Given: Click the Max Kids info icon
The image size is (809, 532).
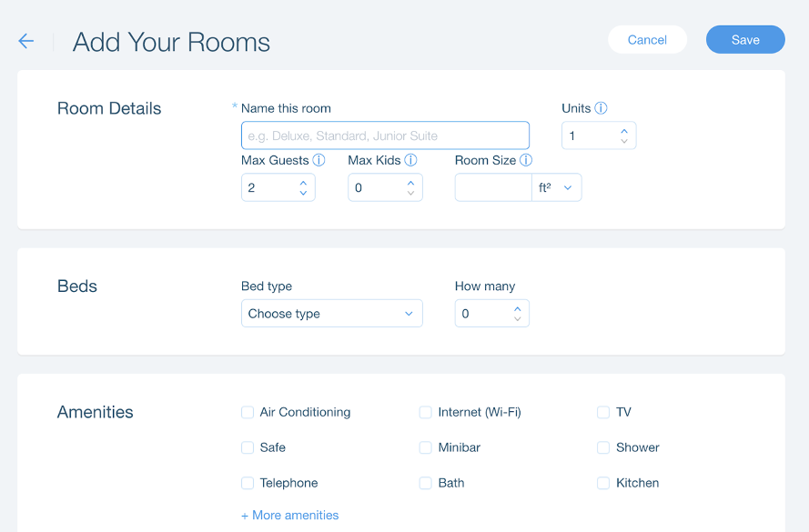Looking at the screenshot, I should point(410,160).
